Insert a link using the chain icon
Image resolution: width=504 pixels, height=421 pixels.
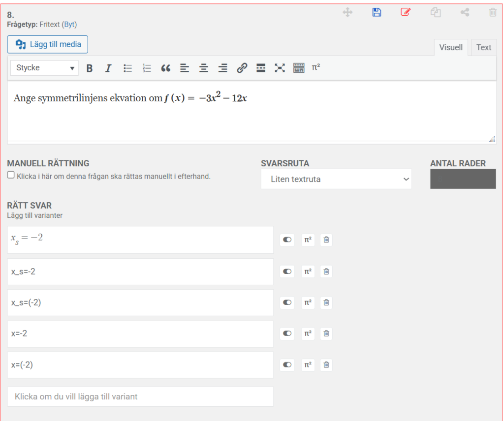point(242,68)
